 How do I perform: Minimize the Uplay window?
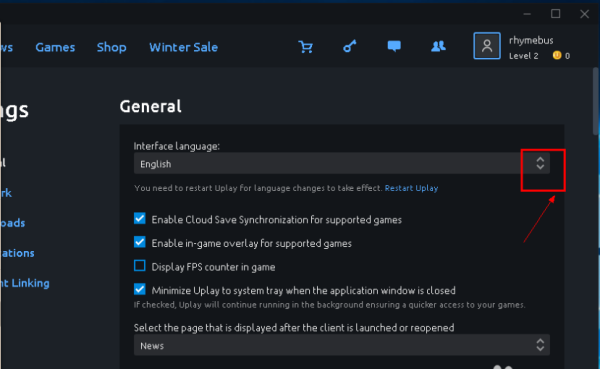coord(527,14)
